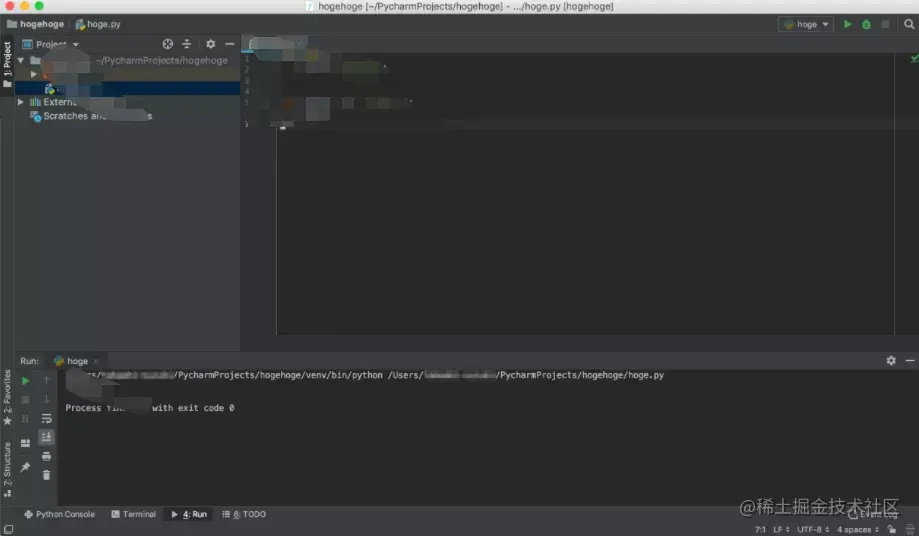Toggle read-only lock icon in status bar
This screenshot has height=536, width=919.
tap(891, 530)
